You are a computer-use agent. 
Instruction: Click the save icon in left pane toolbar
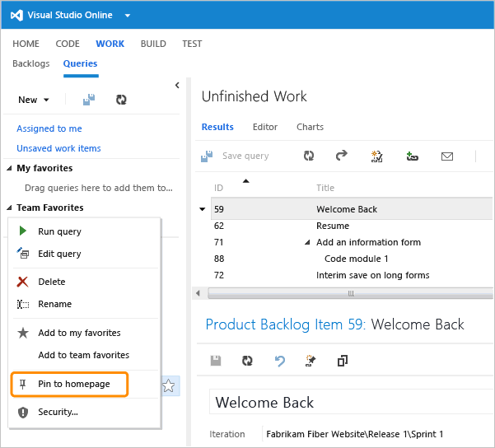click(89, 100)
